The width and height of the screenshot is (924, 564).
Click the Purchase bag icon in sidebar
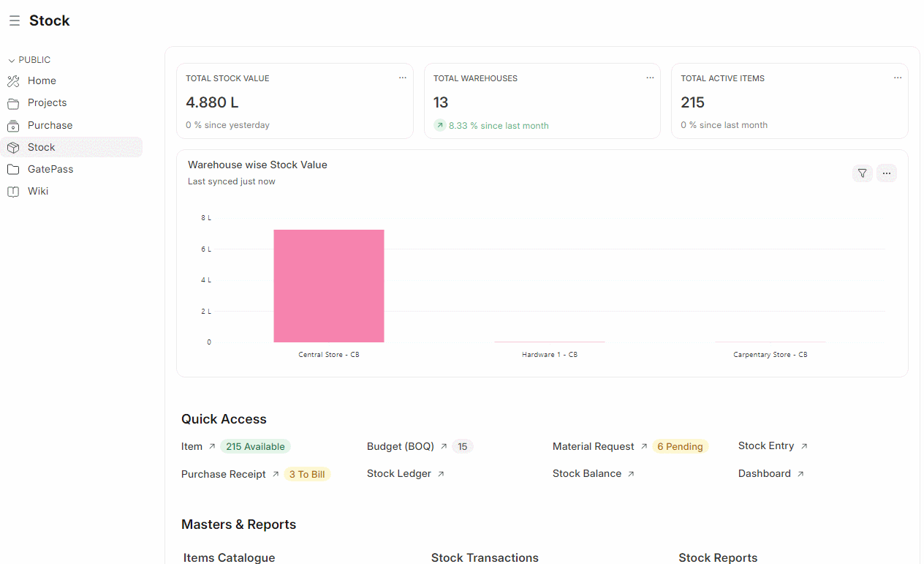point(13,125)
